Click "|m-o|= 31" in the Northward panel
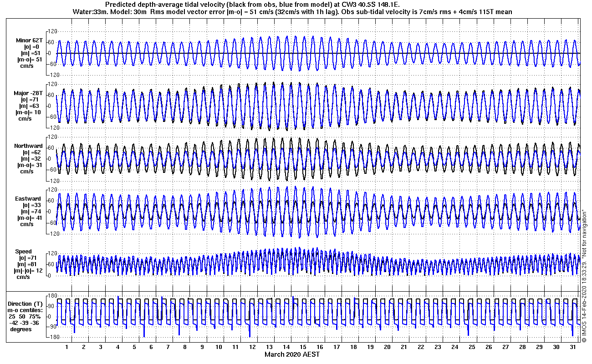592x364 pixels. [x=29, y=165]
